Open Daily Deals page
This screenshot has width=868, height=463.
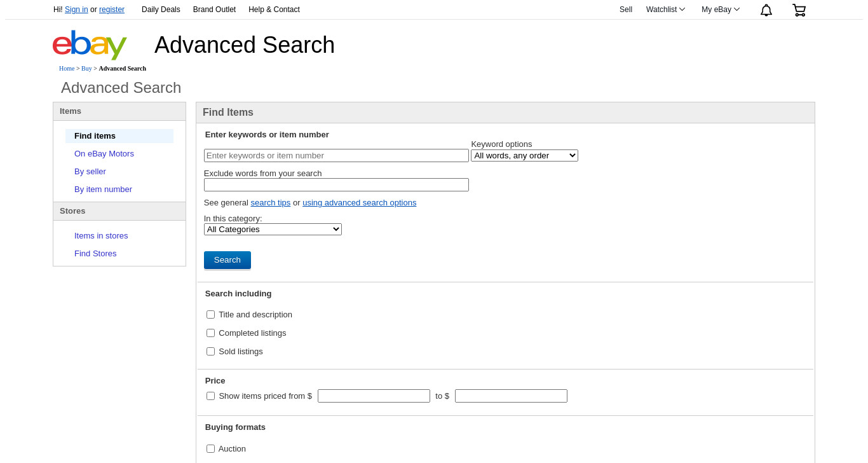(161, 10)
